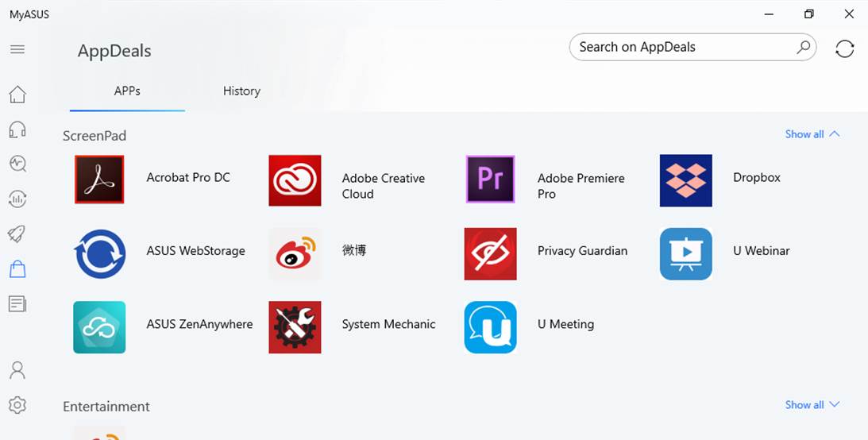
Task: Click the Entertainment section heading
Action: coord(106,407)
